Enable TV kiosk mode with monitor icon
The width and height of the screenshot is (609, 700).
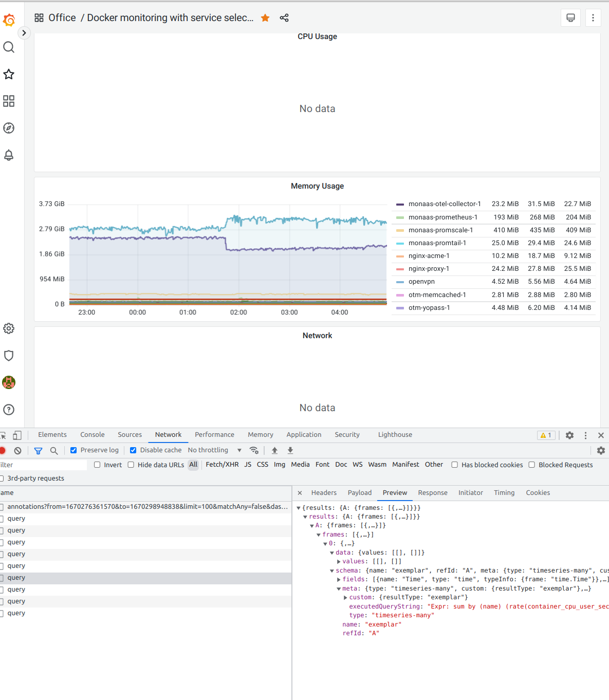click(x=570, y=17)
